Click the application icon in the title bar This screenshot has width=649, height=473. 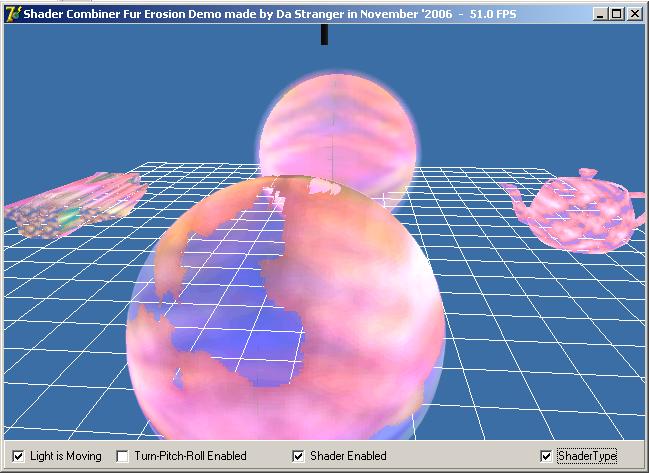[13, 14]
